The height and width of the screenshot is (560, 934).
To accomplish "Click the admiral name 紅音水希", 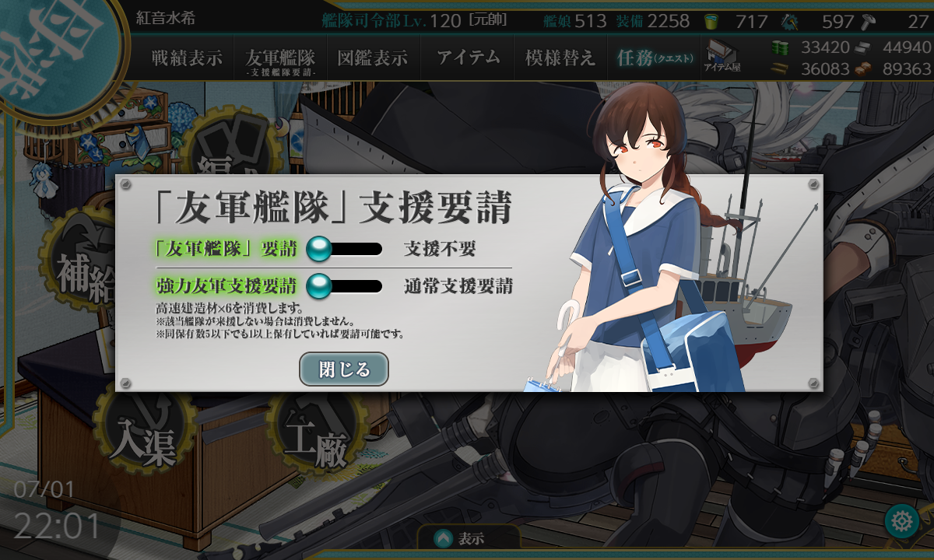I will click(x=164, y=17).
